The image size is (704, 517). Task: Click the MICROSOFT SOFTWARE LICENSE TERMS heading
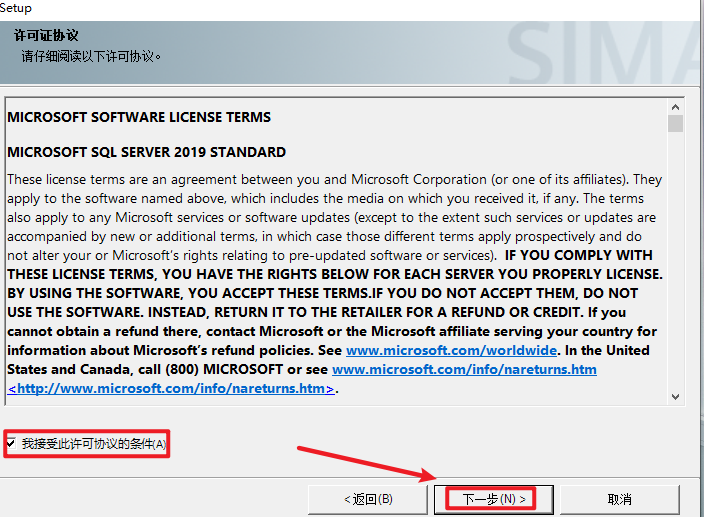click(139, 117)
